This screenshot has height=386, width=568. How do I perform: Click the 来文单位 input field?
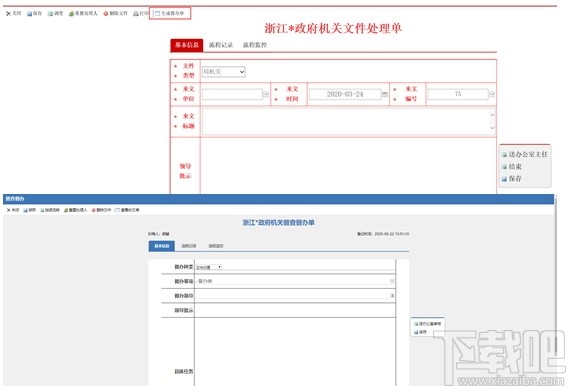232,94
